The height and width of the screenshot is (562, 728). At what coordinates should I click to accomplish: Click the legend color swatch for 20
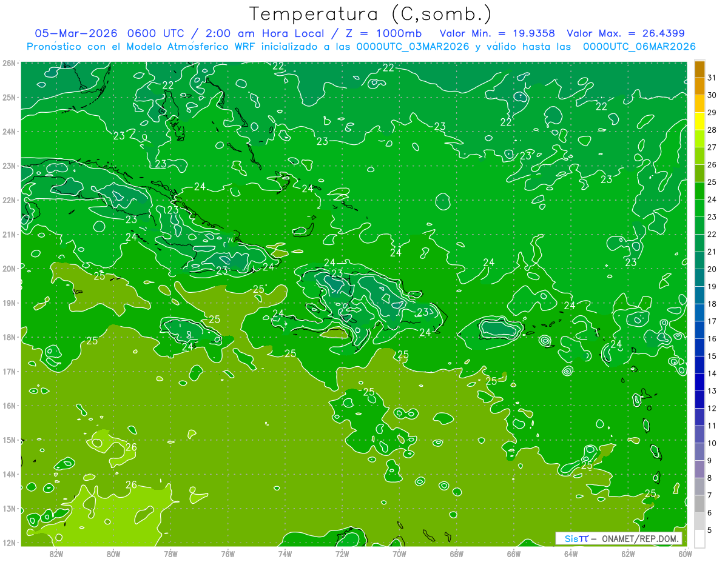click(699, 261)
